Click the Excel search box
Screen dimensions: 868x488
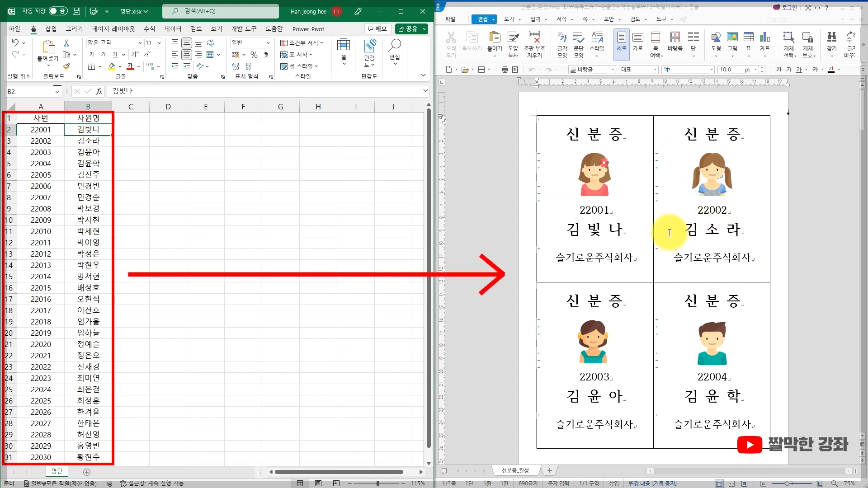(x=220, y=11)
